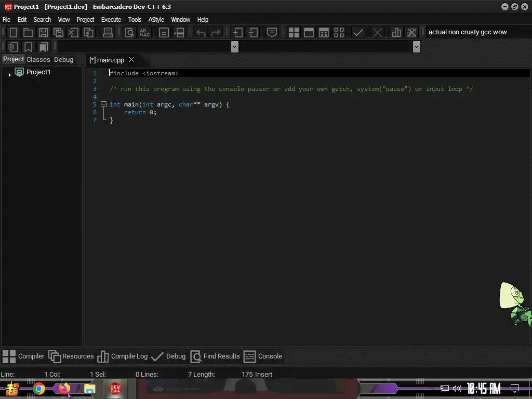Select the Project side tab
Viewport: 532px width, 399px height.
pos(14,59)
